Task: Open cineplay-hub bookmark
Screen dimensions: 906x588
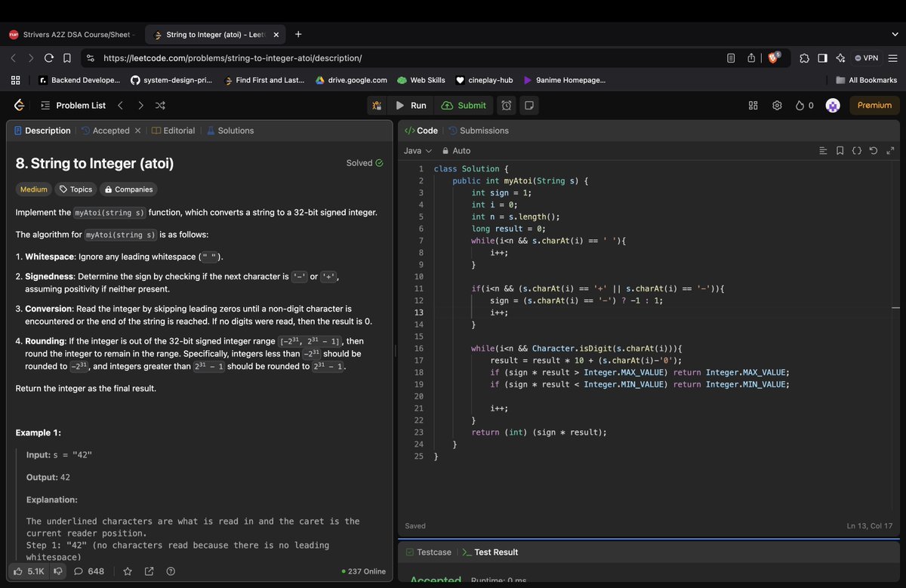Action: click(484, 80)
